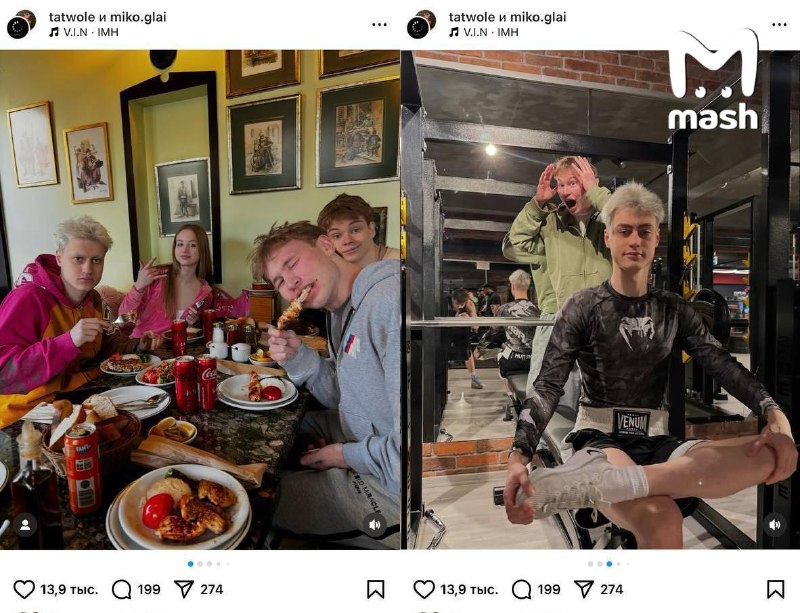Open the left post's profile avatar
Screen dimensions: 800x613
(21, 24)
